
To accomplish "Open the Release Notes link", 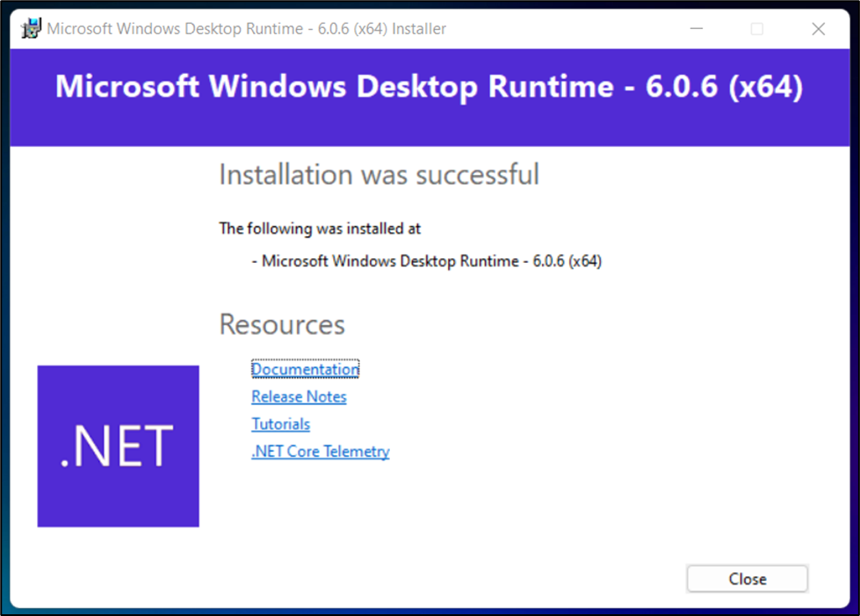I will coord(299,396).
